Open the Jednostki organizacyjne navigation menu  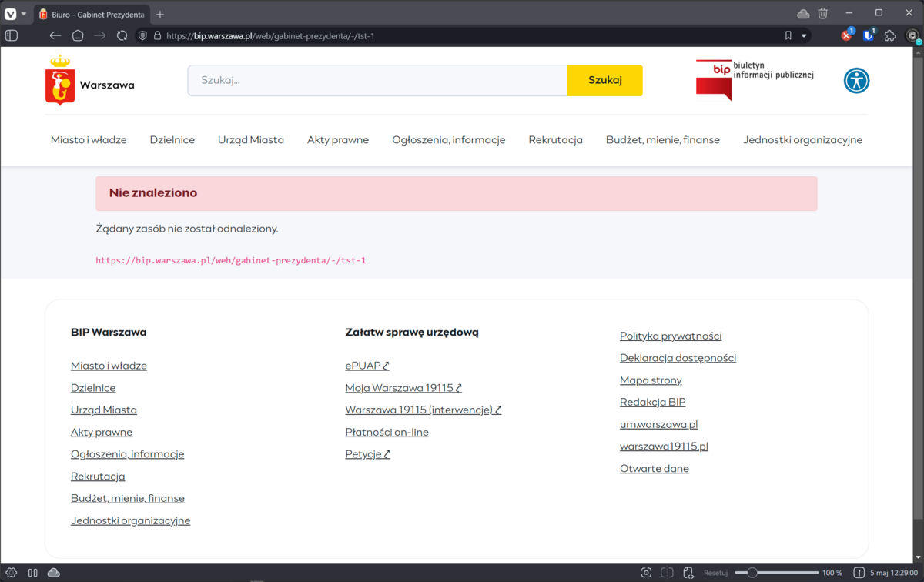tap(802, 140)
